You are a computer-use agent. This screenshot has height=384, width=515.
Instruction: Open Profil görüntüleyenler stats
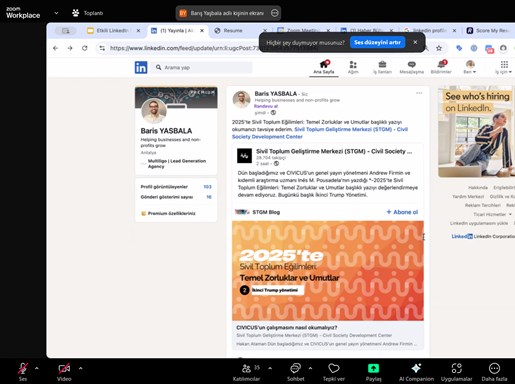[x=176, y=187]
